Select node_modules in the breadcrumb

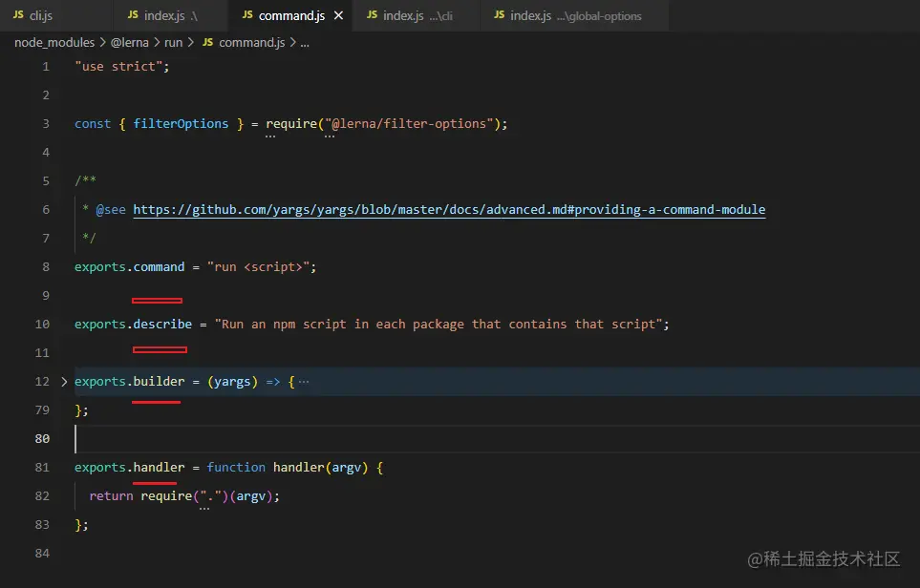[x=54, y=43]
